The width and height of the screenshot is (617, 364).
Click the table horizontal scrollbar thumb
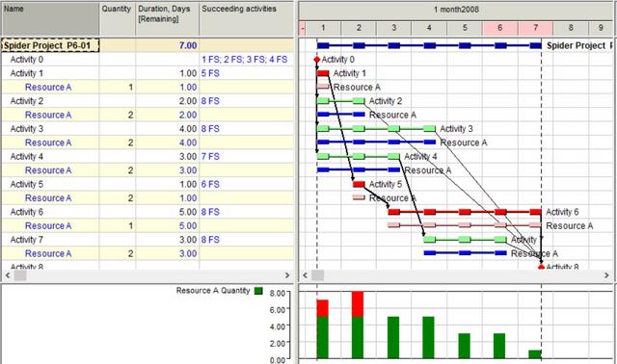click(x=20, y=275)
